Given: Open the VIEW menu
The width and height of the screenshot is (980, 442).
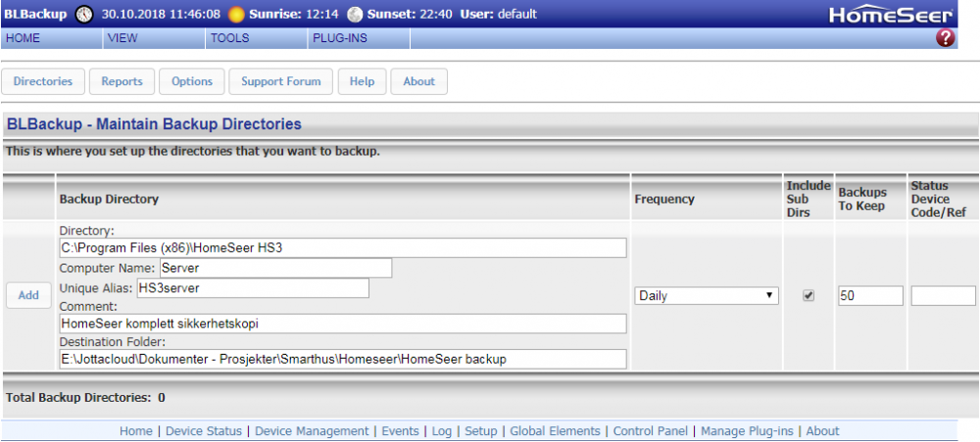Looking at the screenshot, I should (x=122, y=38).
